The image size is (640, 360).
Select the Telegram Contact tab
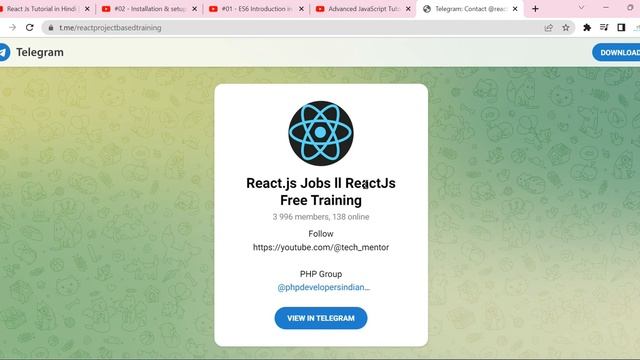click(x=471, y=9)
